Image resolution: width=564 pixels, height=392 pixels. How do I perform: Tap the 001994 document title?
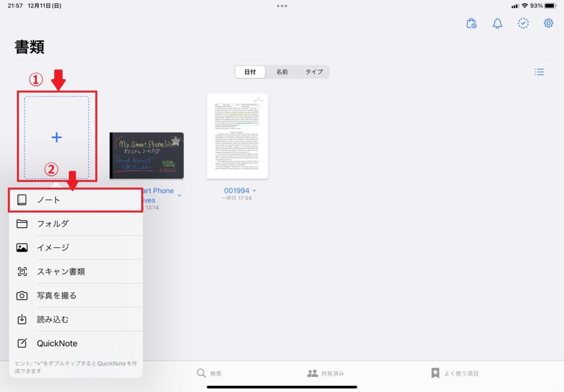coord(237,190)
